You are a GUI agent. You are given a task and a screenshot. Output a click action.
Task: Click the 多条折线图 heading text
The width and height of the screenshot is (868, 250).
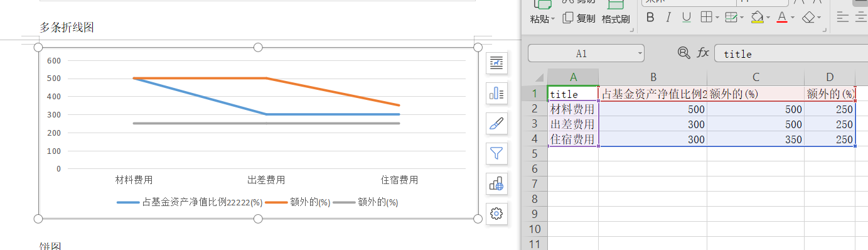click(67, 27)
